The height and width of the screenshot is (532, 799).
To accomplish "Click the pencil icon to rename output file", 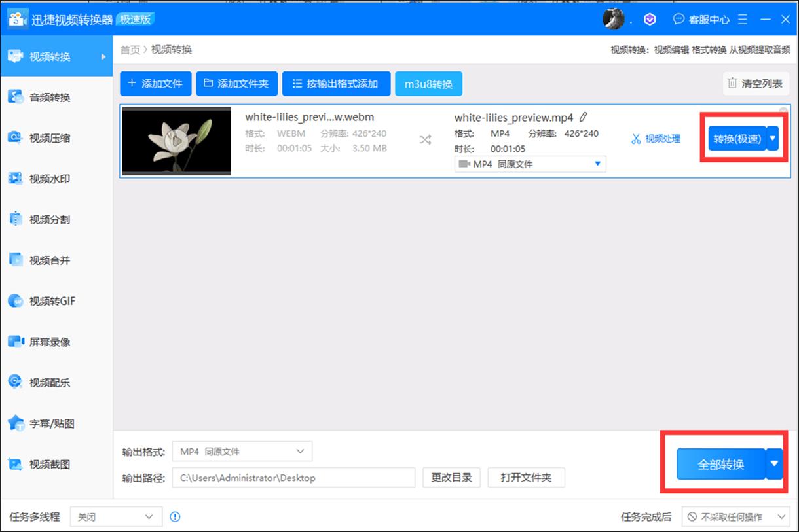I will pos(583,116).
